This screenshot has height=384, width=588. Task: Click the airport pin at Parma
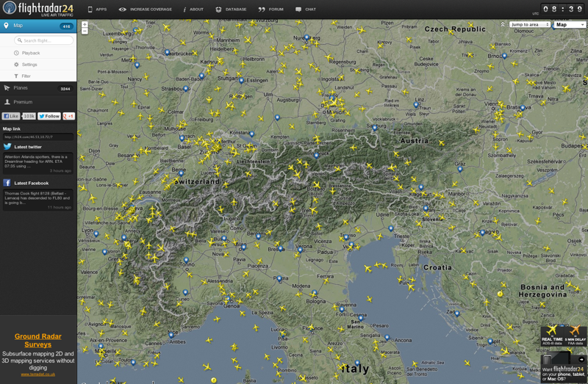tap(279, 279)
